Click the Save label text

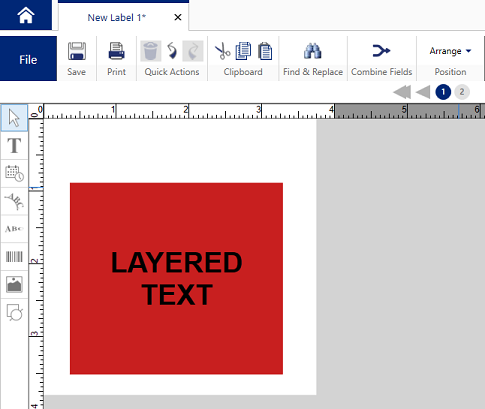[77, 72]
